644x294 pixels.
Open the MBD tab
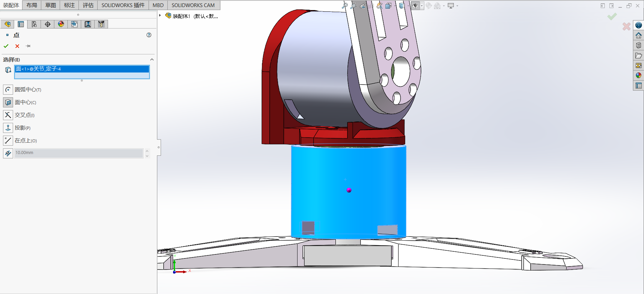pos(158,5)
